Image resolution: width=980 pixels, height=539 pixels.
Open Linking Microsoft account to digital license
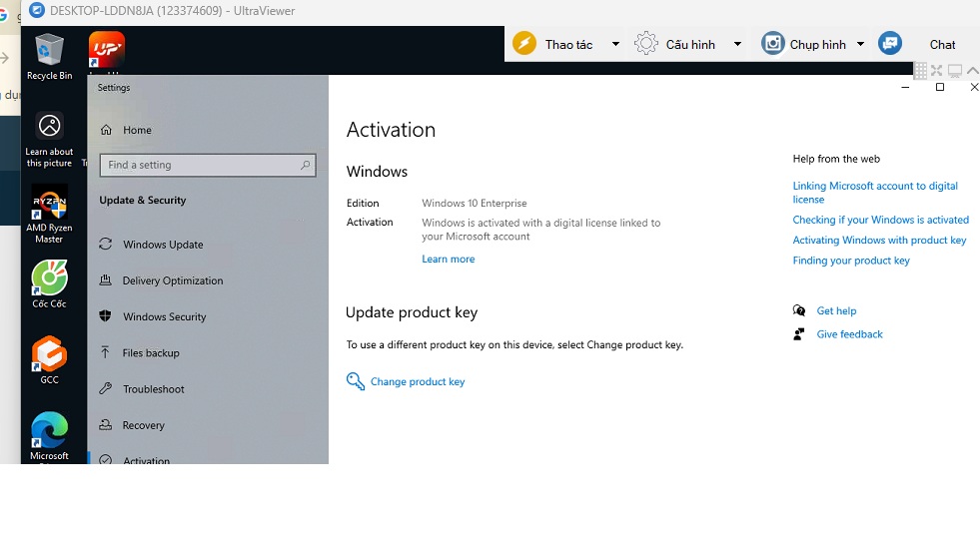[x=875, y=193]
